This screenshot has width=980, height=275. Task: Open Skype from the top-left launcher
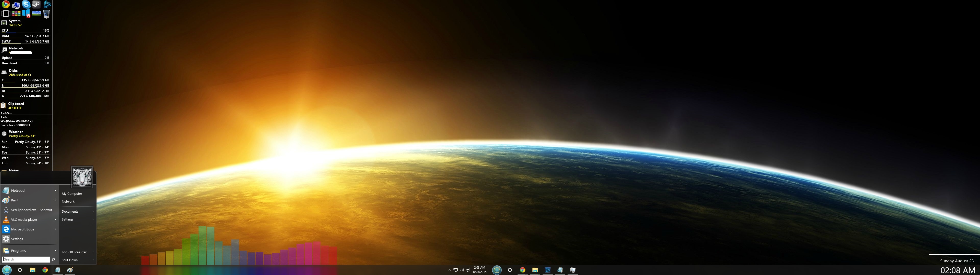point(26,5)
